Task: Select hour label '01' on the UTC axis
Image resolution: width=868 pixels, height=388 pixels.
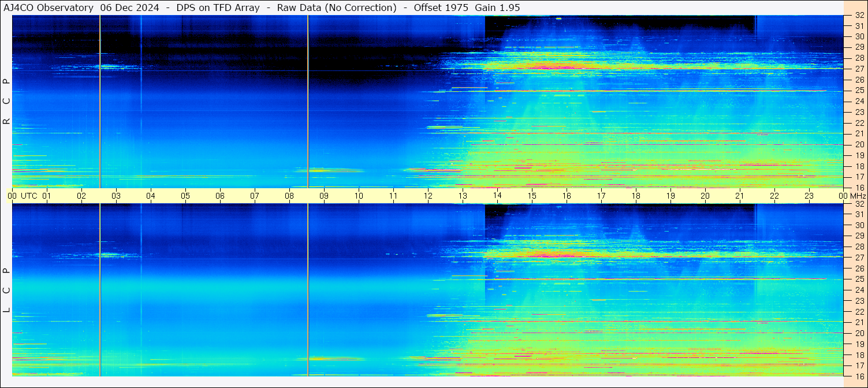Action: click(47, 196)
